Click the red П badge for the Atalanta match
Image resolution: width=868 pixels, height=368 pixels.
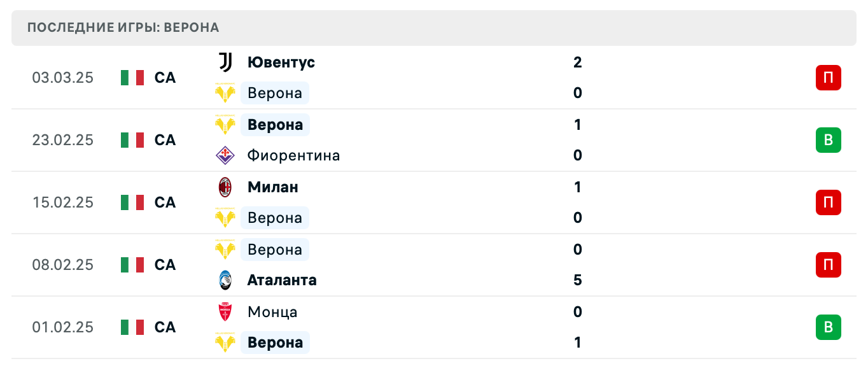click(828, 265)
